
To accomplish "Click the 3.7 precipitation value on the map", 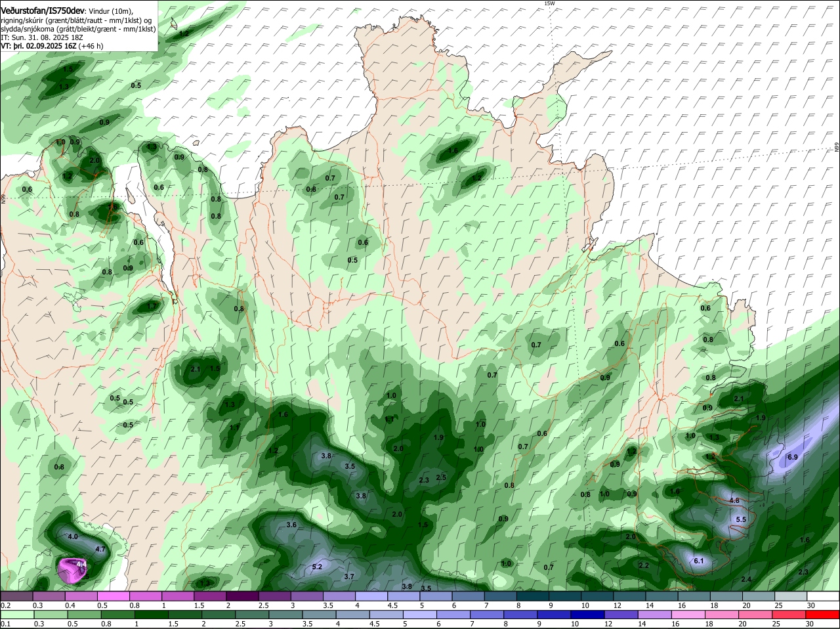I will coord(349,576).
